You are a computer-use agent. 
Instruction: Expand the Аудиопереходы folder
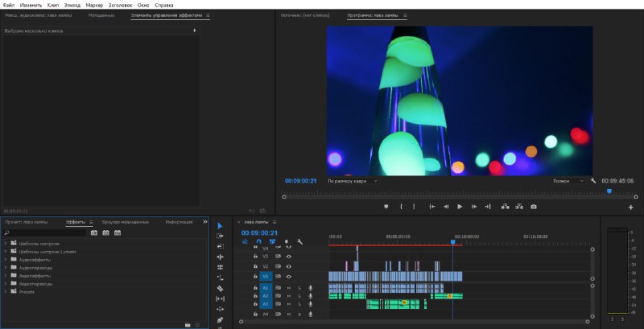tap(6, 267)
